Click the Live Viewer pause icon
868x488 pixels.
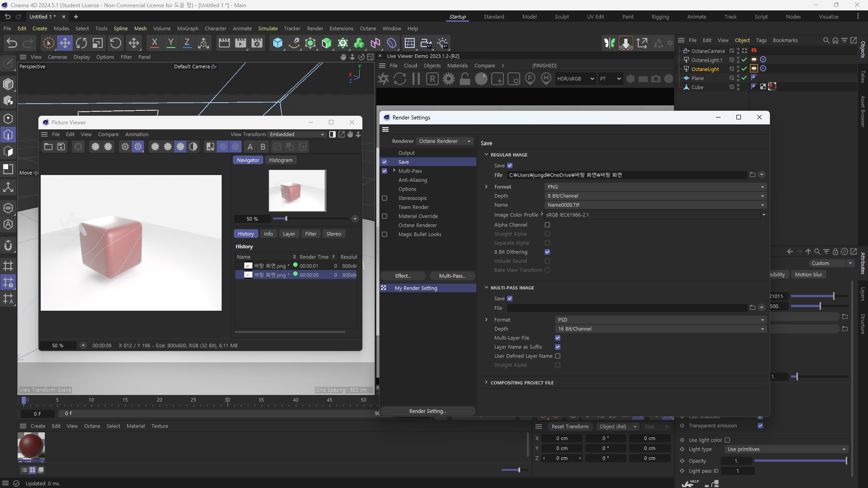pyautogui.click(x=416, y=79)
